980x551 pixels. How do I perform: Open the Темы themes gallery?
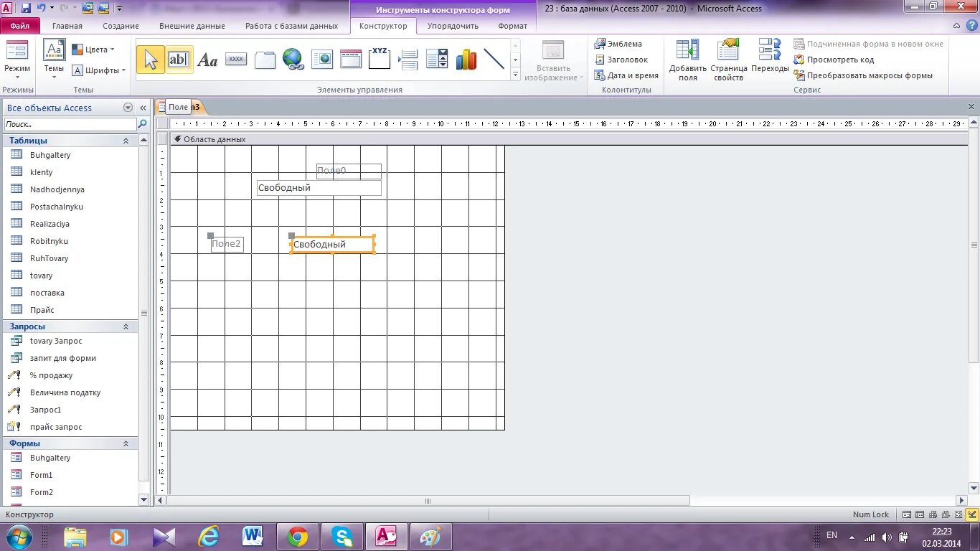(x=54, y=60)
